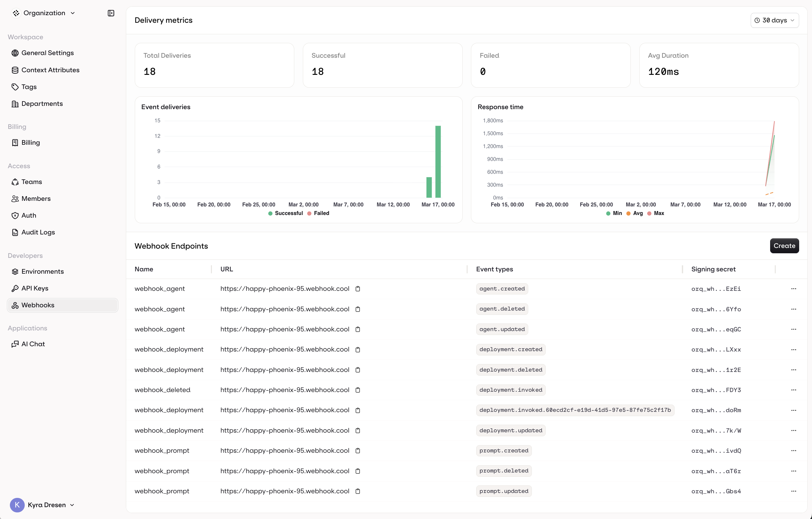The image size is (812, 519).
Task: Open the Context Attributes section
Action: (50, 70)
